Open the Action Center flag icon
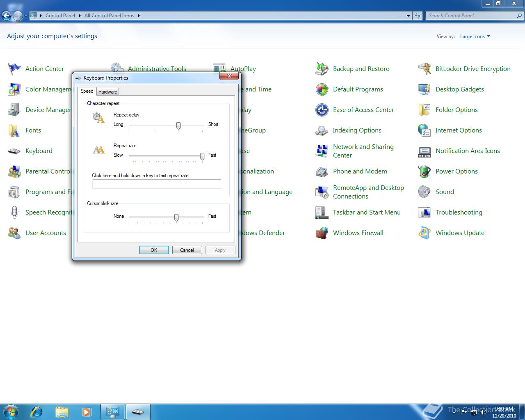 coord(14,69)
